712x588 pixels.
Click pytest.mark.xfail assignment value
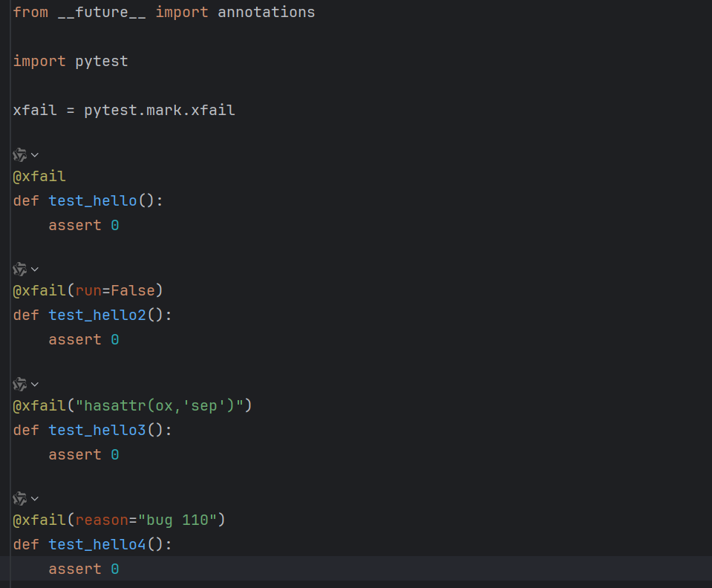click(x=160, y=111)
